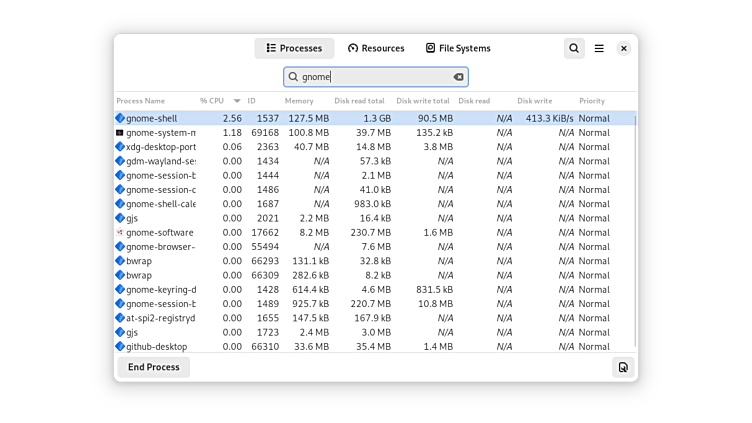The height and width of the screenshot is (423, 752).
Task: Click the vertical scrollbar of process list
Action: [635, 230]
